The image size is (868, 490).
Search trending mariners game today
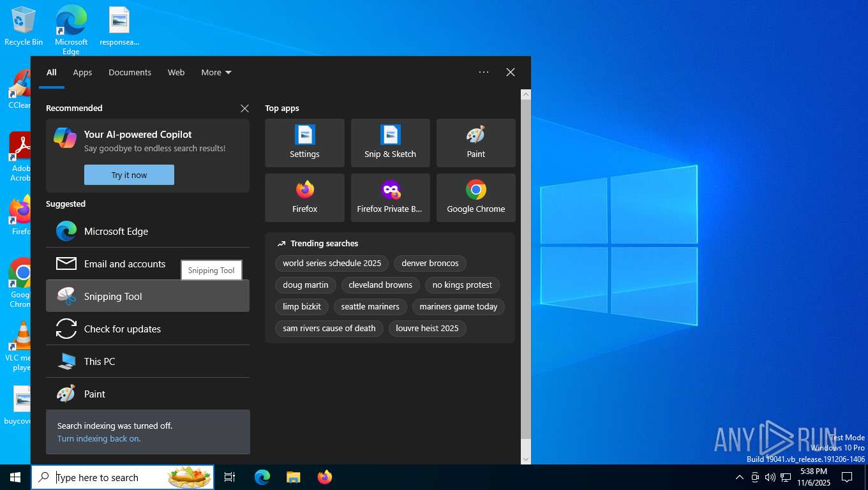(458, 306)
